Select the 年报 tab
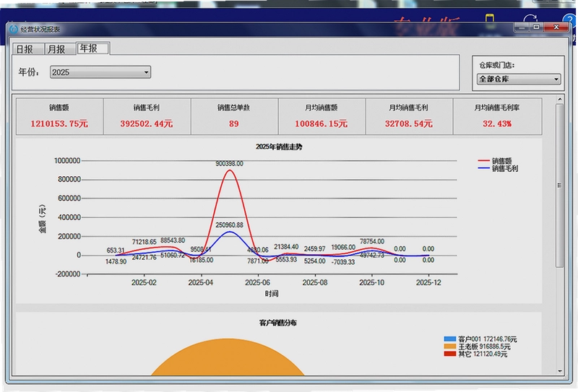This screenshot has width=578, height=392. point(93,48)
